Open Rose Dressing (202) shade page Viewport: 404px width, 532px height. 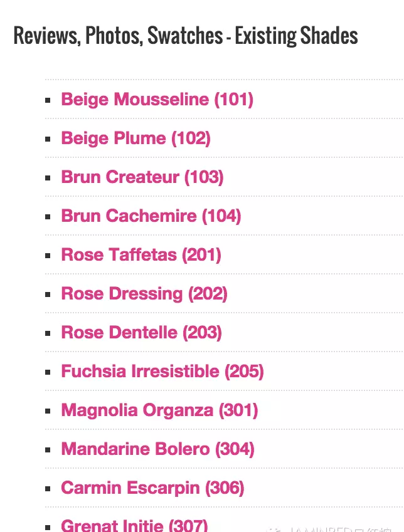144,294
